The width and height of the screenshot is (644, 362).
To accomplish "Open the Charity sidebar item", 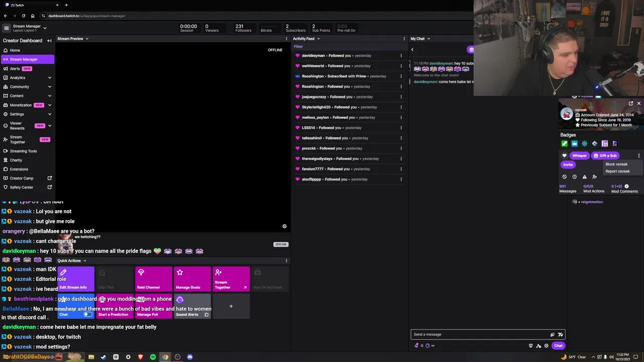I will pyautogui.click(x=27, y=160).
